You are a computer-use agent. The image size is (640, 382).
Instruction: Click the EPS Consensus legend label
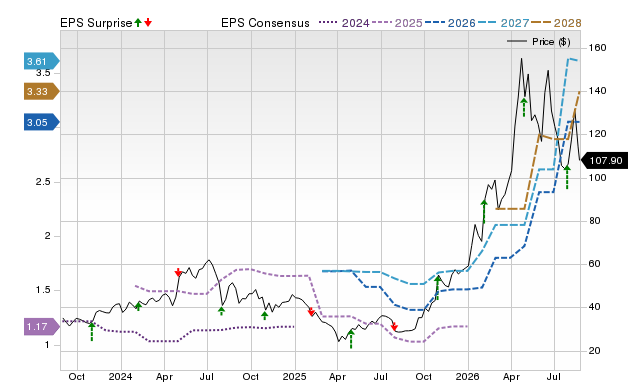265,23
